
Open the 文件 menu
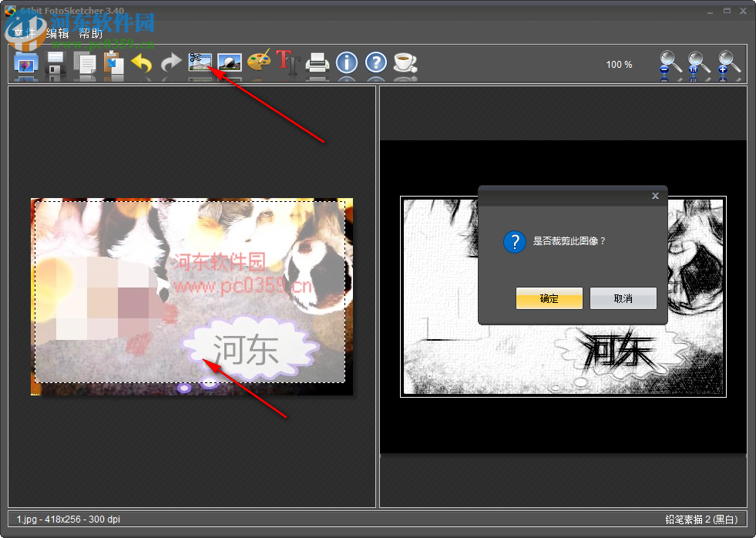23,33
